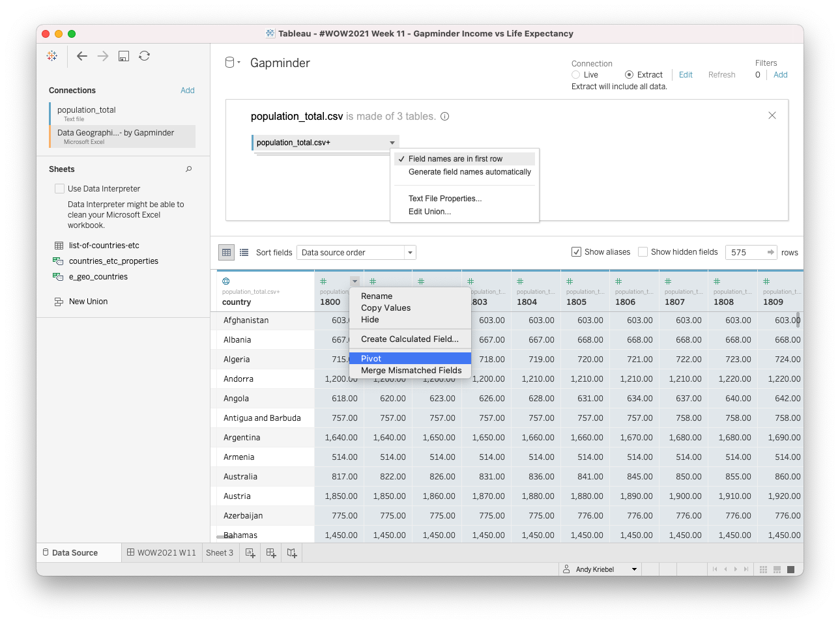
Task: Select the Extract connection radio button
Action: [629, 75]
